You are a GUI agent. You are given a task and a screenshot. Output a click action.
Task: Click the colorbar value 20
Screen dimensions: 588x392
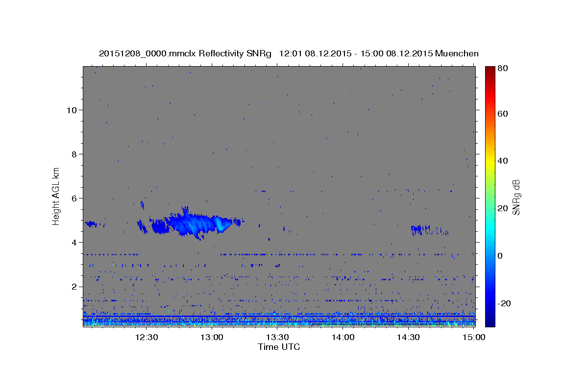tap(503, 208)
